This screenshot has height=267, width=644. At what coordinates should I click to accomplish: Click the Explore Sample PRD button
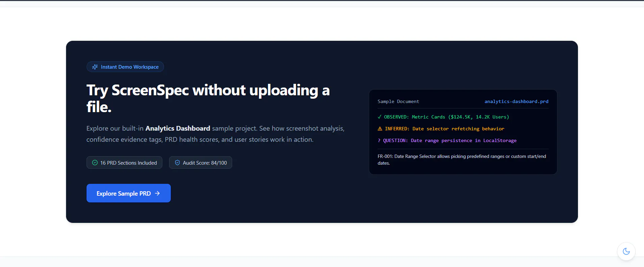tap(128, 193)
